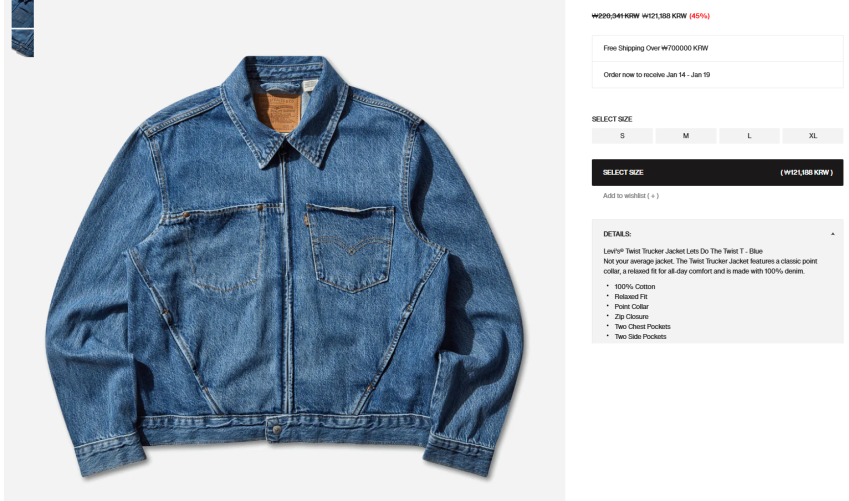Open the first jacket thumbnail

(23, 14)
